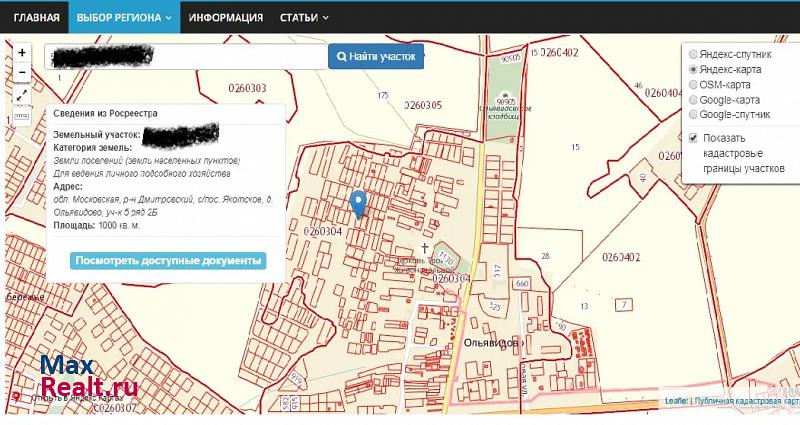Screen dimensions: 800x425
Task: Select OSM-карта map layer
Action: point(691,85)
